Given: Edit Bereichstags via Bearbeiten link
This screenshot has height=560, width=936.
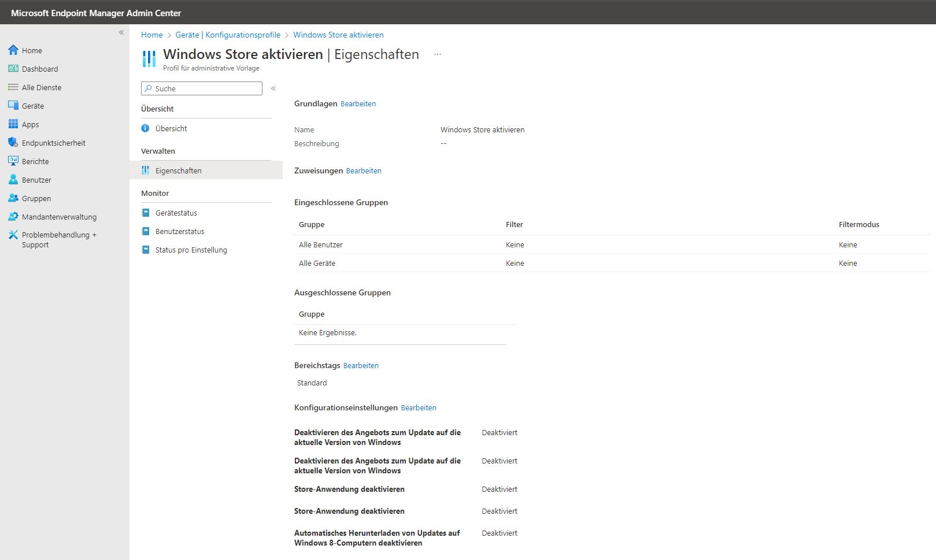Looking at the screenshot, I should [x=361, y=366].
